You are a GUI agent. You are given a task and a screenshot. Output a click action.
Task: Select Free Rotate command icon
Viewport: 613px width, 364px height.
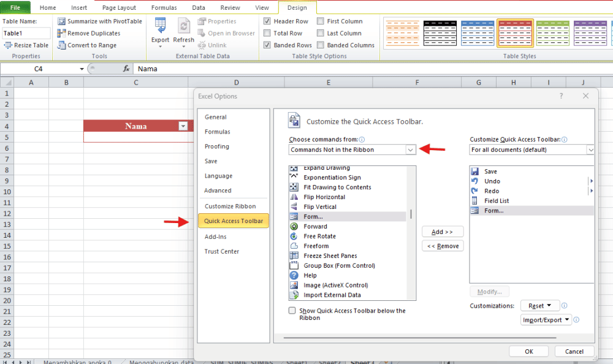(x=294, y=236)
